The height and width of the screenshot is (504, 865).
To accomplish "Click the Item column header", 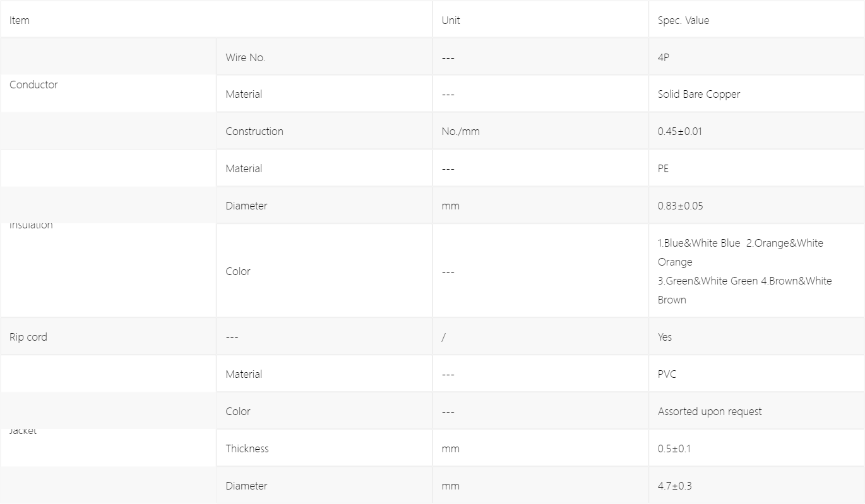I will 20,20.
